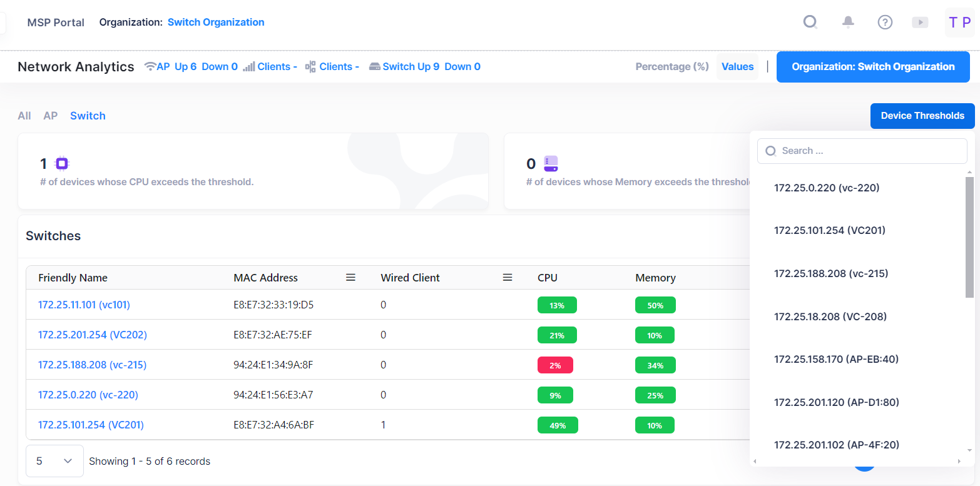Switch view to Percentage (%)
Screen dimensions: 980x486
pyautogui.click(x=672, y=66)
